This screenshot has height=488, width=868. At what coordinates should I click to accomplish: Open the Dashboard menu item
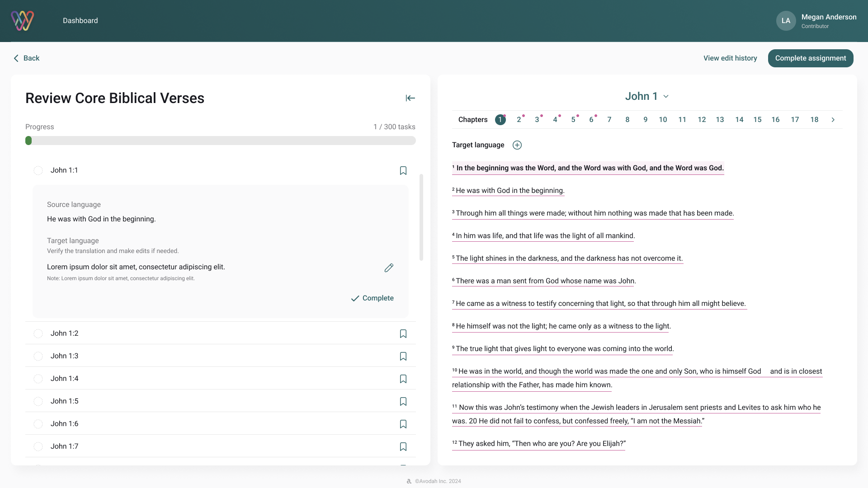click(x=80, y=21)
